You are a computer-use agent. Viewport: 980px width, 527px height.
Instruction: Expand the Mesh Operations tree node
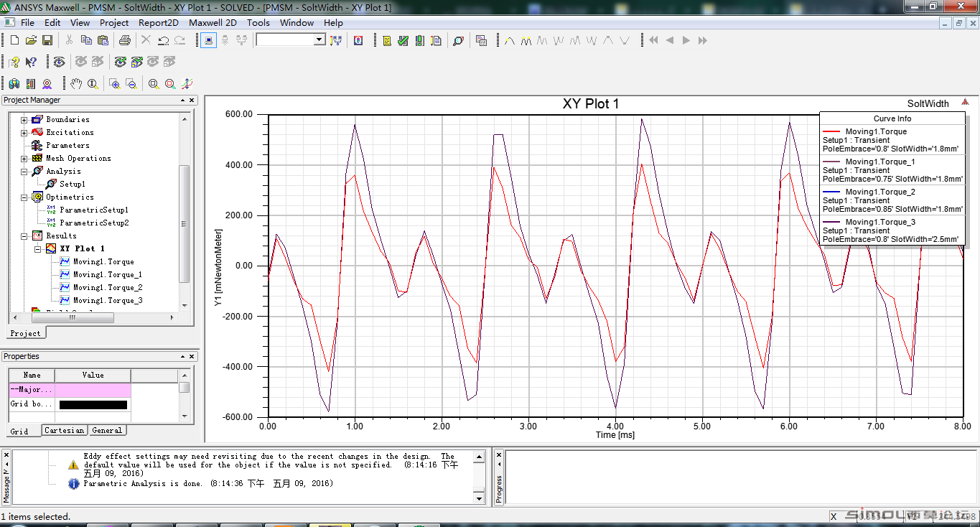[24, 158]
